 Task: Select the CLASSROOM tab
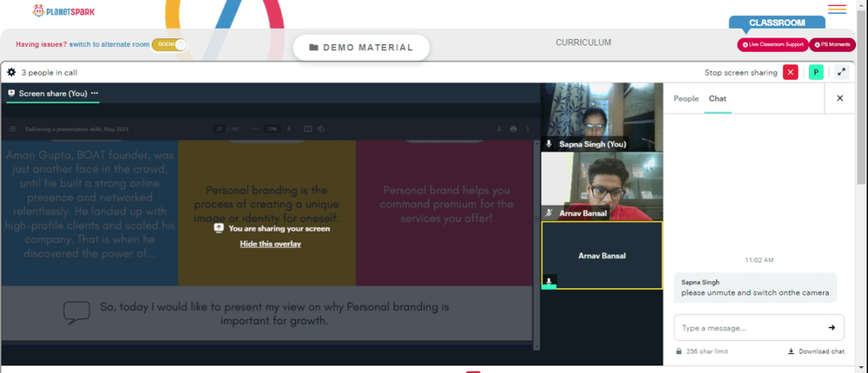click(x=777, y=23)
